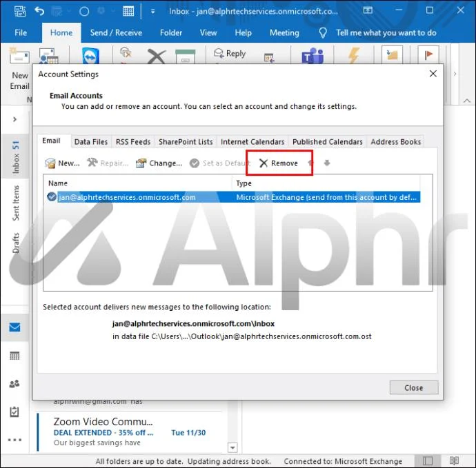
Task: Open the Zoom Video Communications email
Action: [129, 432]
